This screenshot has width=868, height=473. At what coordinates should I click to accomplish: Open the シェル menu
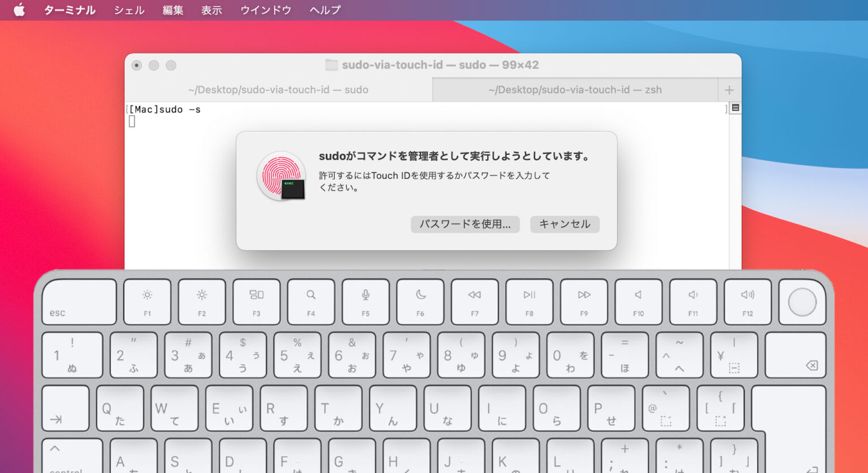pos(129,10)
